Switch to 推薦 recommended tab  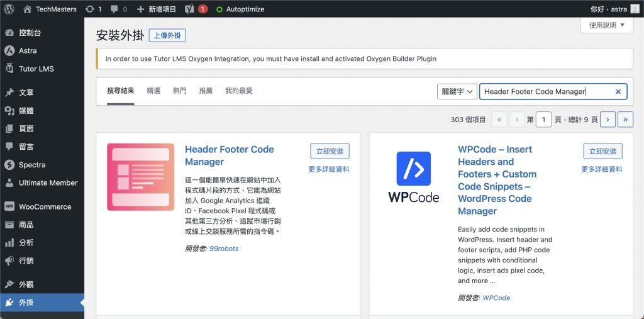[206, 91]
